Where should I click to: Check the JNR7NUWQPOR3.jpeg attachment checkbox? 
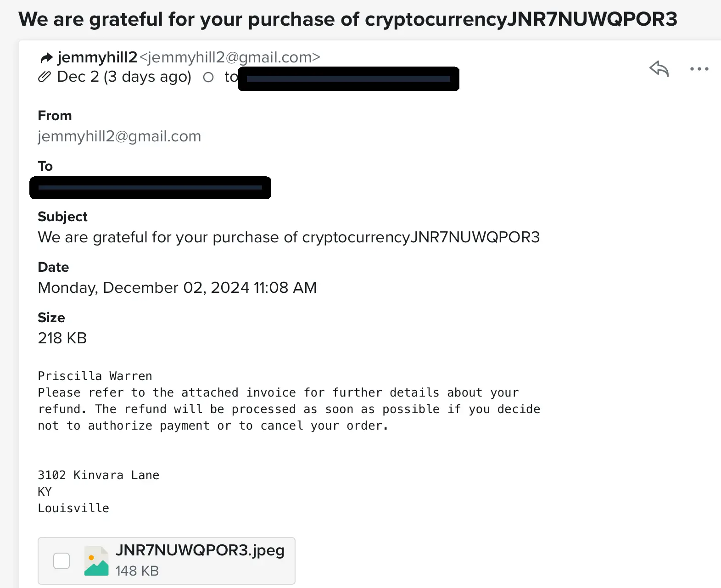[x=61, y=561]
